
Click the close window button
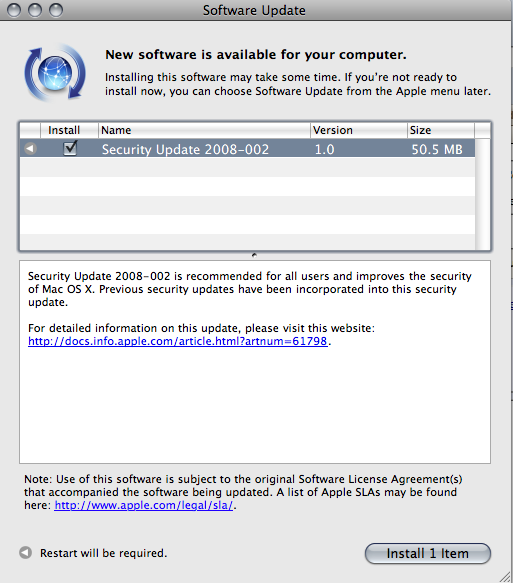[x=14, y=10]
